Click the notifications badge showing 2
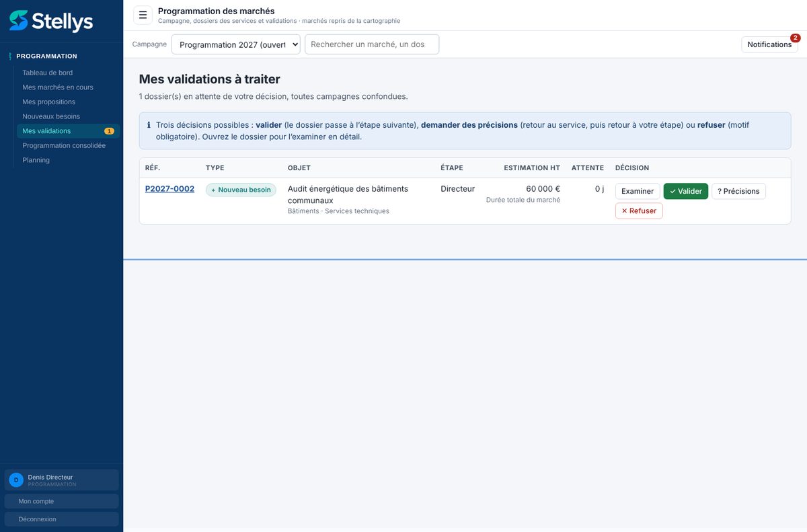This screenshot has width=807, height=532. pyautogui.click(x=795, y=38)
